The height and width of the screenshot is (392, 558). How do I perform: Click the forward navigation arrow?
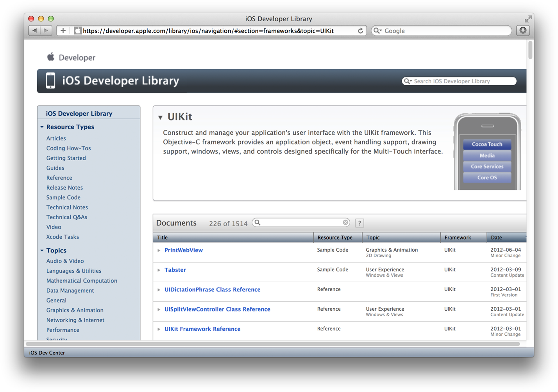point(46,30)
